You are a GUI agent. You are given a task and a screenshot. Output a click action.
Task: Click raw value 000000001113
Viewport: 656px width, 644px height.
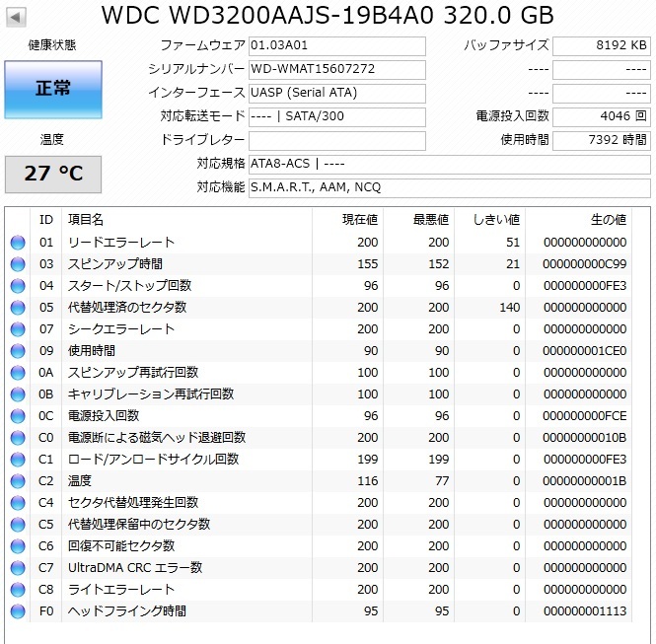click(x=584, y=611)
